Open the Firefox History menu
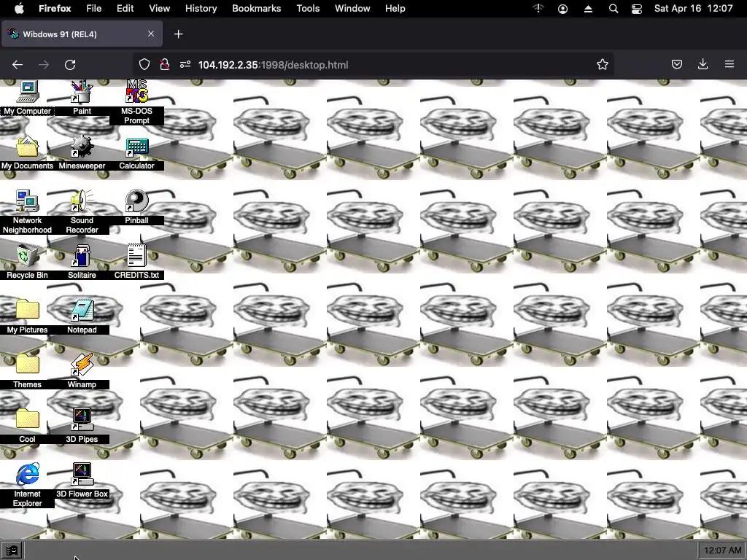The image size is (747, 560). coord(201,9)
